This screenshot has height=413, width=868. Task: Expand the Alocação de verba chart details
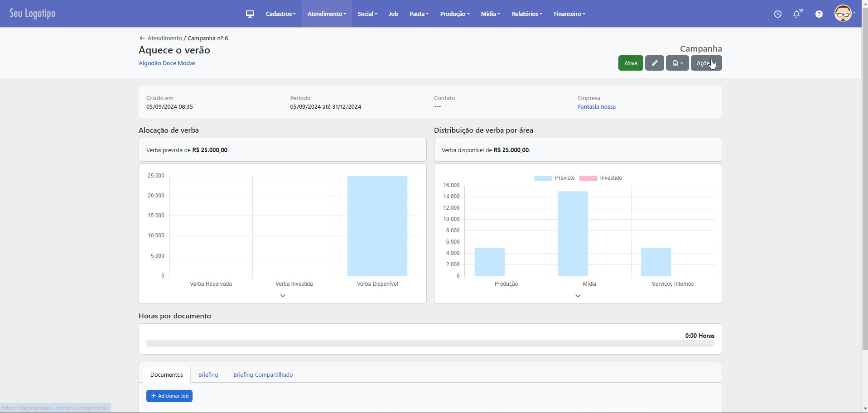(282, 296)
